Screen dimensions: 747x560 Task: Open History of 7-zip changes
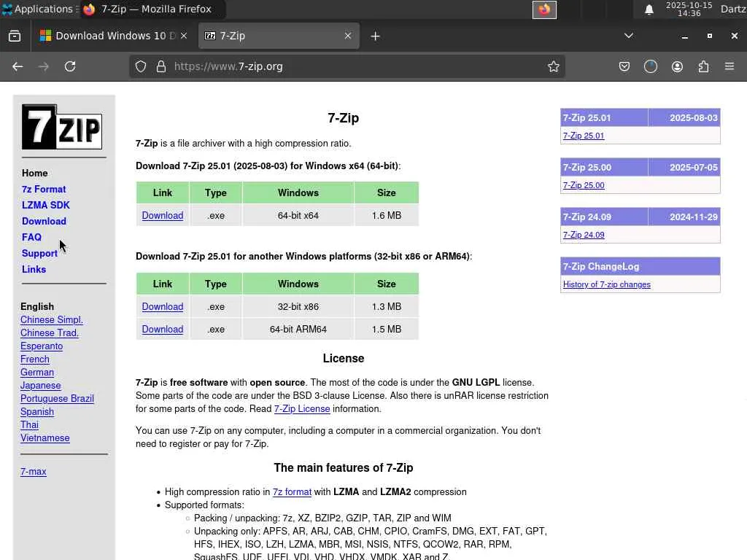[606, 284]
